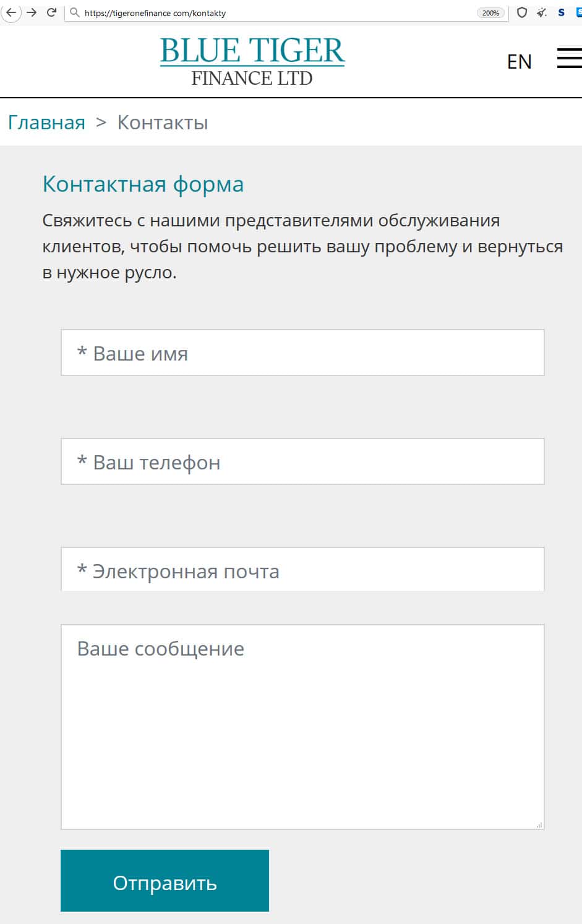This screenshot has width=582, height=924.
Task: Click the browser back arrow button
Action: pos(11,12)
